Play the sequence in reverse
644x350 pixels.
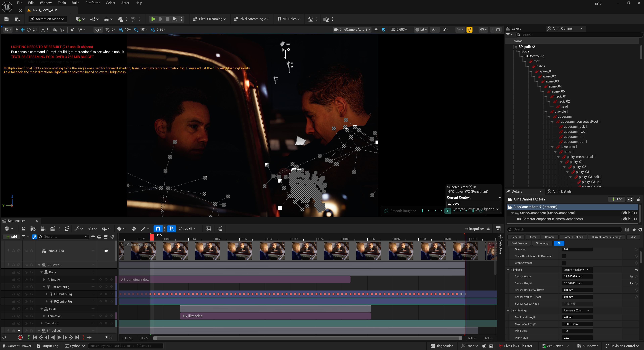(53, 337)
